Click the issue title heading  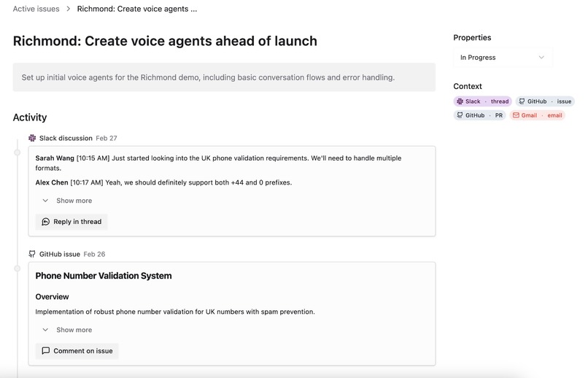click(x=165, y=41)
